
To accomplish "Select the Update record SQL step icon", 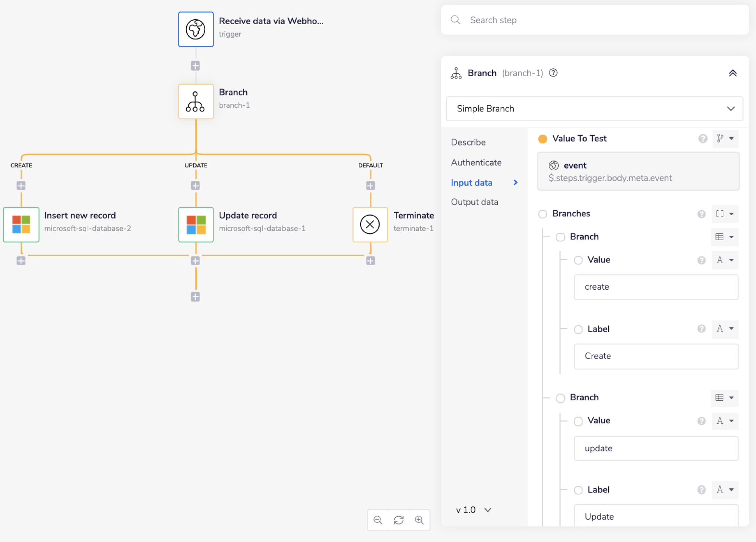I will [x=196, y=224].
